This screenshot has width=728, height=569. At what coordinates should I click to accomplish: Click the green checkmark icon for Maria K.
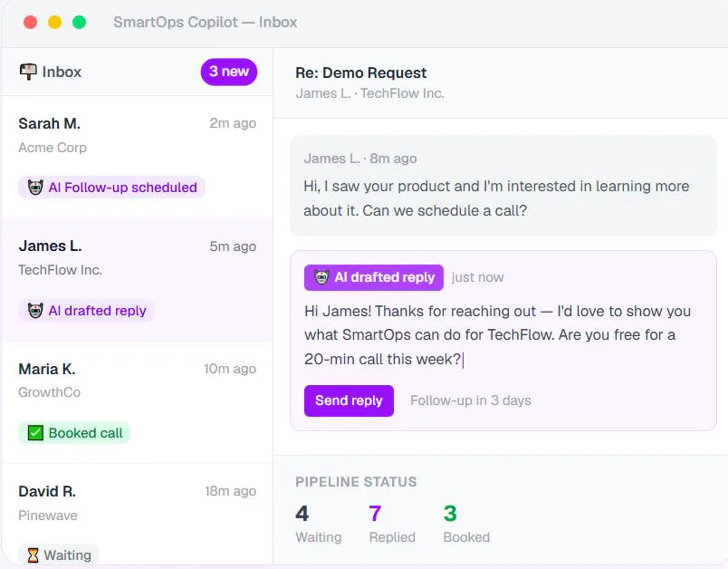point(35,433)
